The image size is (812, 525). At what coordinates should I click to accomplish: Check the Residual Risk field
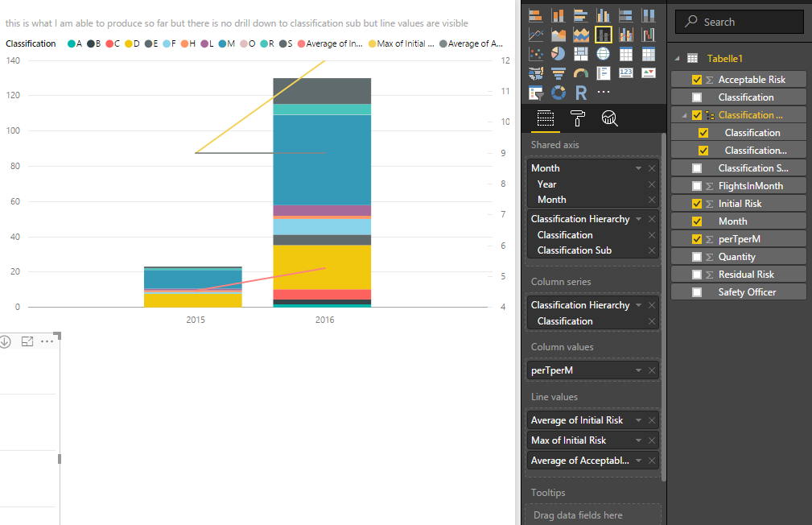tap(697, 275)
